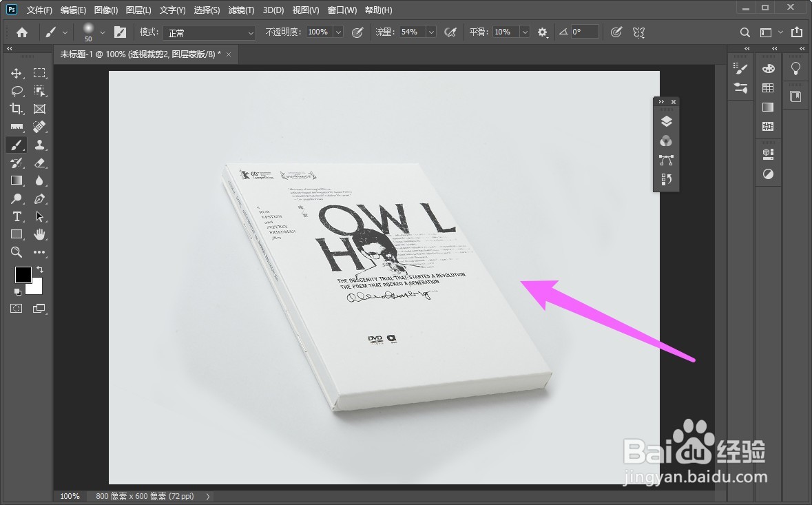Open smoothing options gear menu
Viewport: 812px width, 505px height.
542,32
